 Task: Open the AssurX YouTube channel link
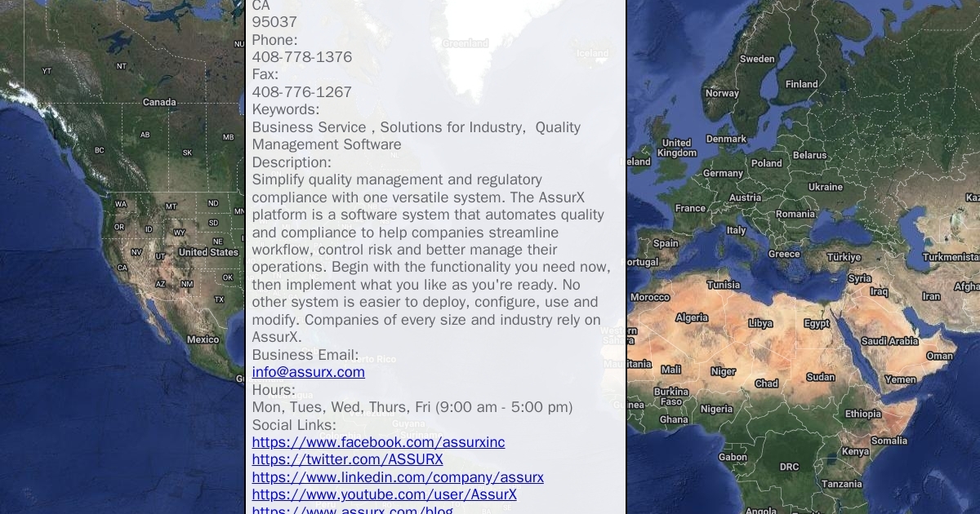(x=384, y=494)
